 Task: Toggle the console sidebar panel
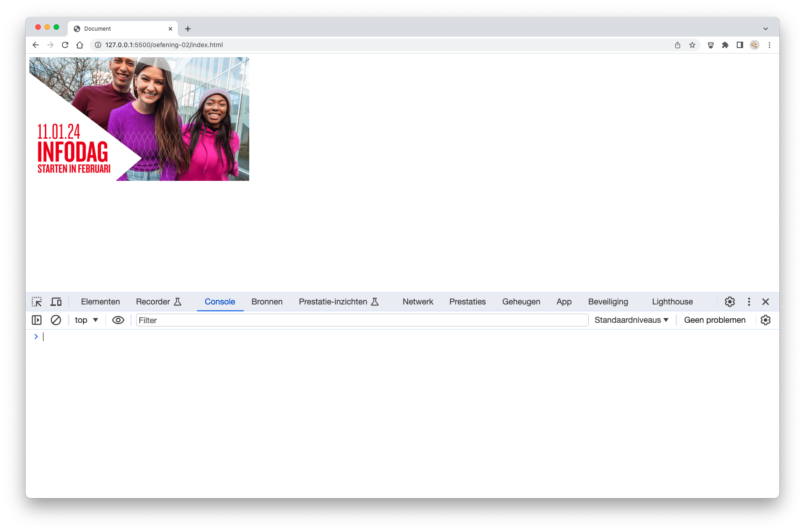tap(37, 320)
